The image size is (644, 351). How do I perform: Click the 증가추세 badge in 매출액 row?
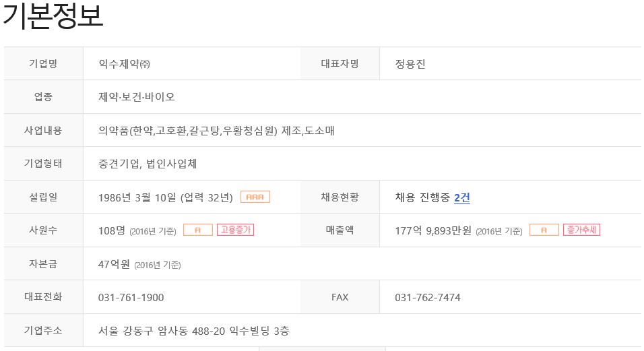click(581, 230)
